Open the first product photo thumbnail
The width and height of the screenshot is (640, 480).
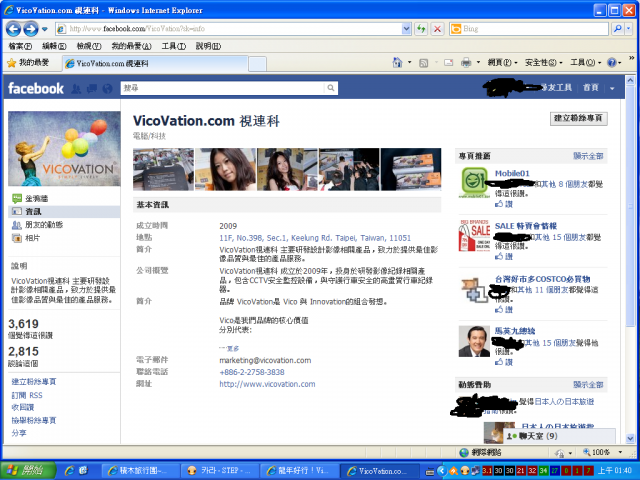pyautogui.click(x=163, y=169)
